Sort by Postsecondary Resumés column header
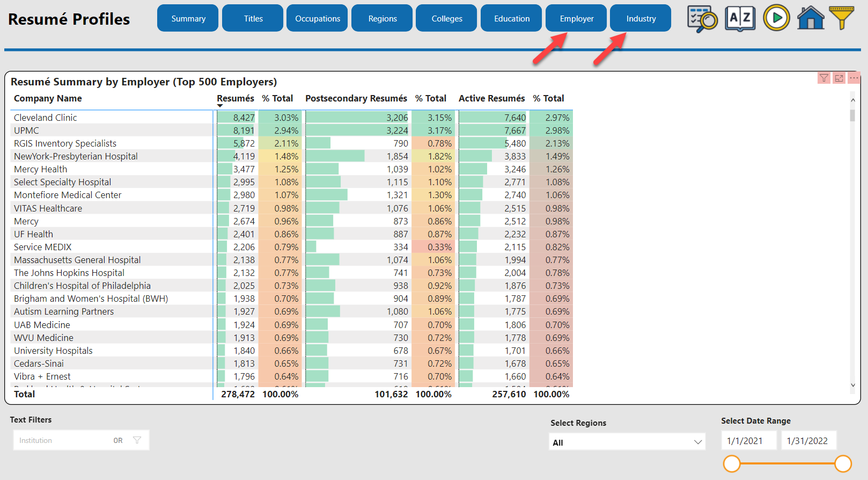Viewport: 868px width, 480px height. click(356, 98)
